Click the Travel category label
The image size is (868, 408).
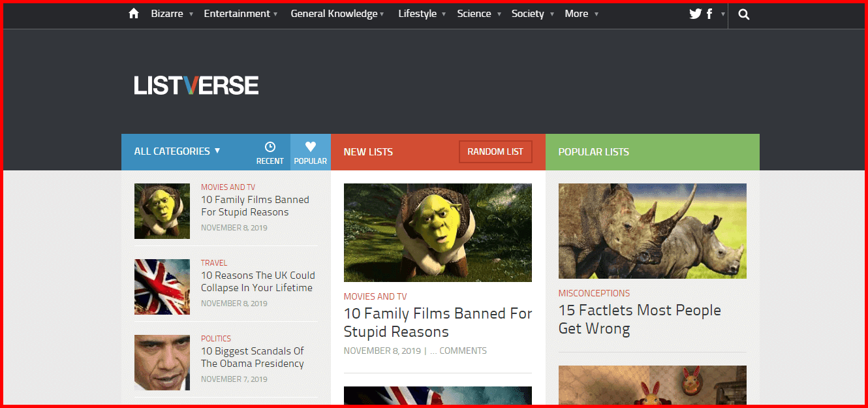point(214,263)
